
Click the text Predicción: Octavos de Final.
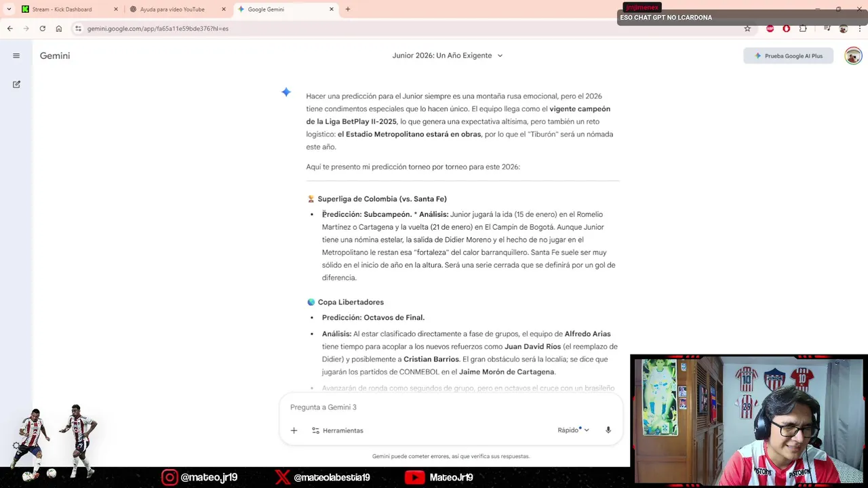(x=373, y=318)
